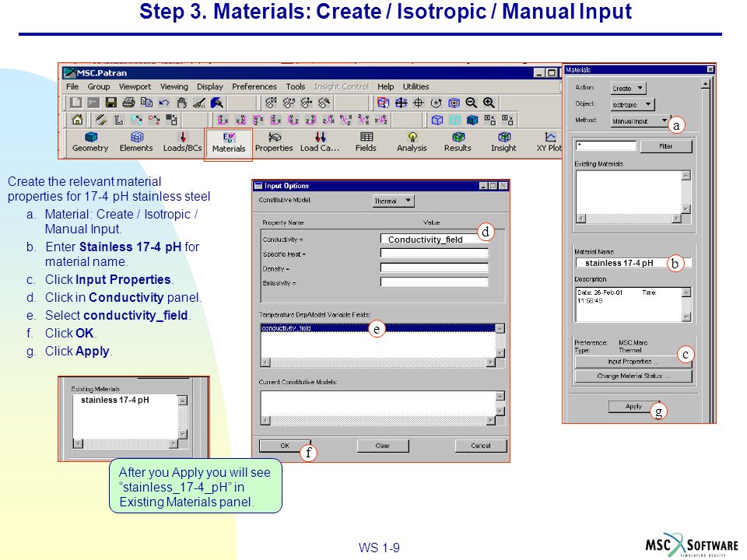Screen dimensions: 747x560
Task: Open the Load Cases application
Action: (x=320, y=142)
